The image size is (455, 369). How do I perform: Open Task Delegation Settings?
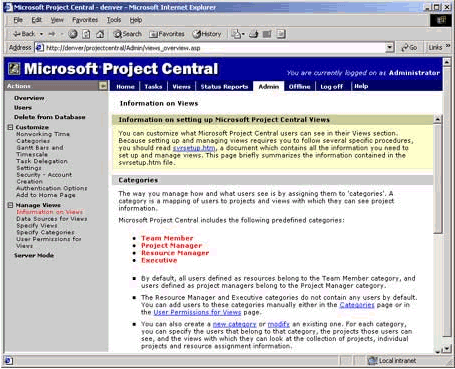[x=42, y=164]
